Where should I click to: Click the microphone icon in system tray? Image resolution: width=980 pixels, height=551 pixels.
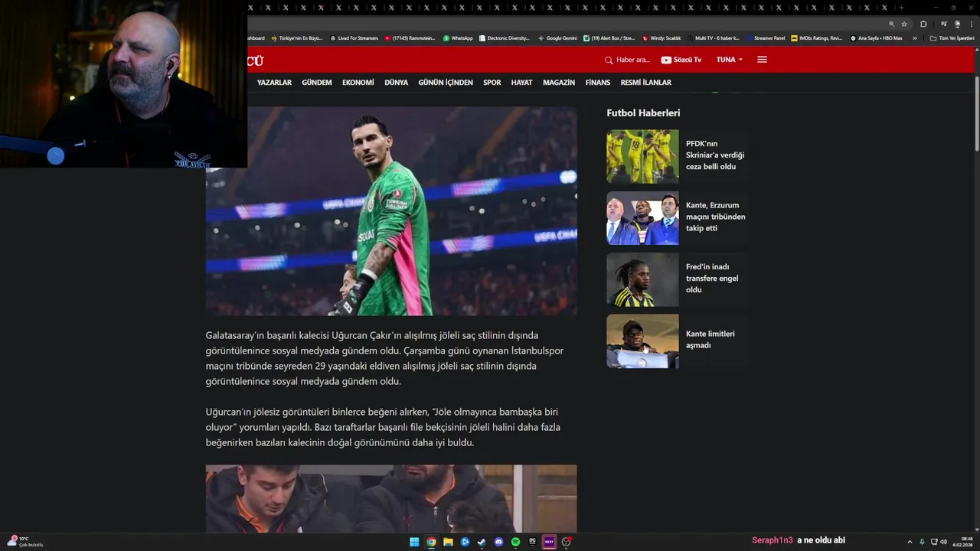coord(922,542)
